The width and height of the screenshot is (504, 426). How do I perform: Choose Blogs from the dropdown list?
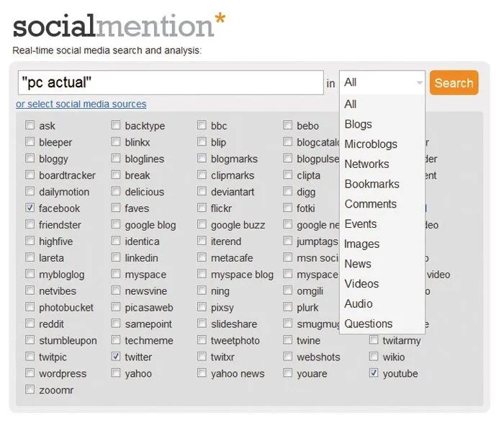358,124
